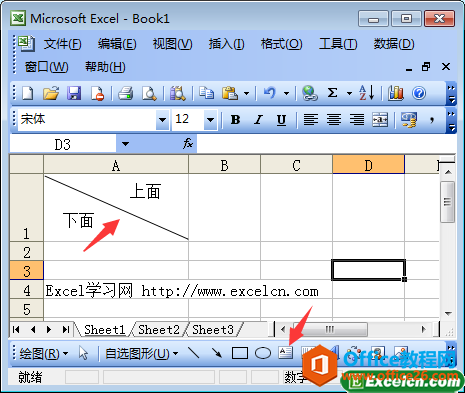Select the Text Box tool
Screen dimensions: 465x393
pos(285,353)
